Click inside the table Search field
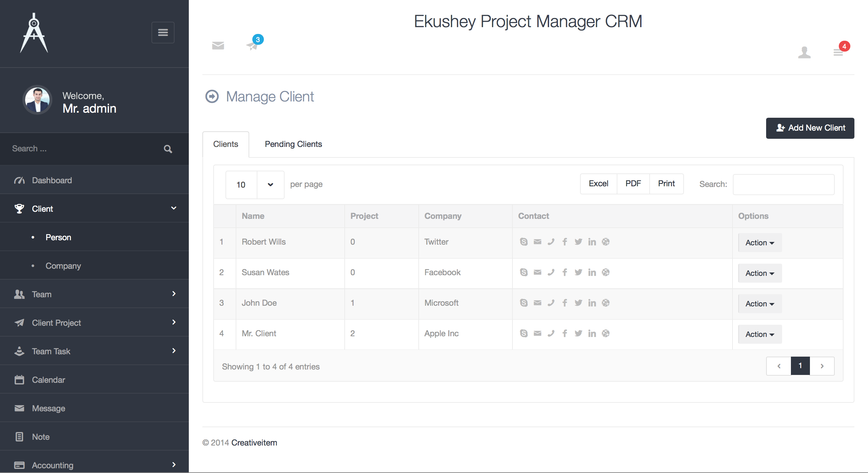 click(x=783, y=184)
